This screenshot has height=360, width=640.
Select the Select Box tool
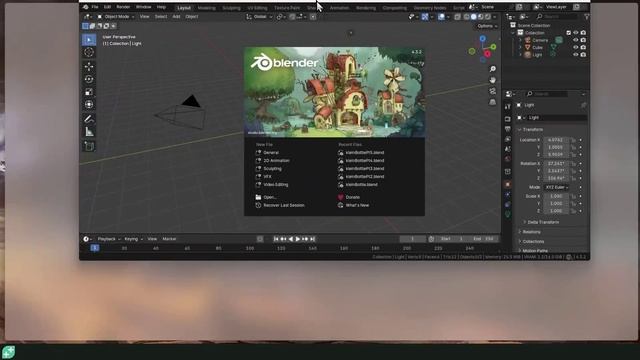tap(89, 40)
